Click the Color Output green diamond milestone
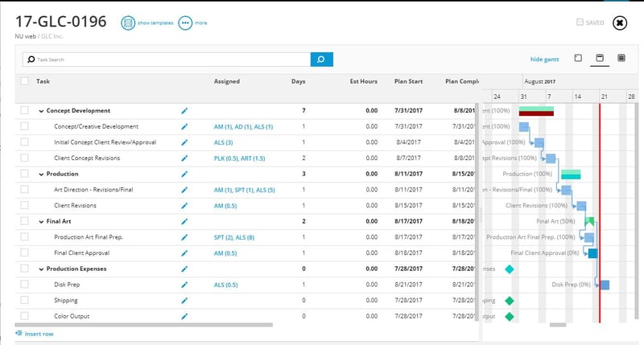Screen dimensions: 644x345 [510, 316]
